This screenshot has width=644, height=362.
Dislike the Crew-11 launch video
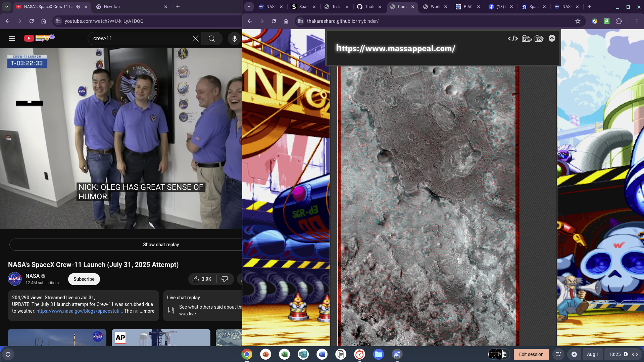[225, 279]
